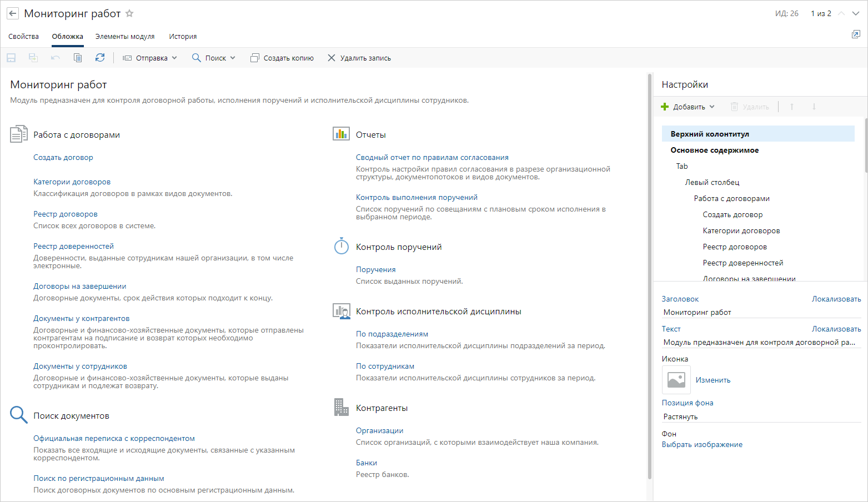Open the Позиция фона Растянуть dropdown
868x502 pixels.
pos(761,416)
